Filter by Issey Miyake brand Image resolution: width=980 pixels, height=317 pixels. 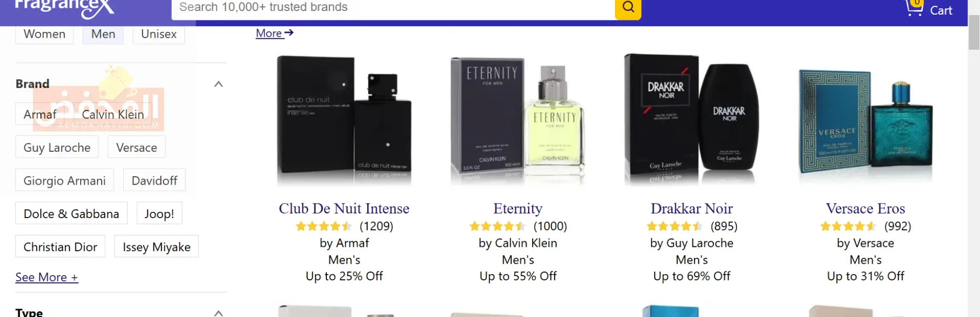click(x=157, y=247)
